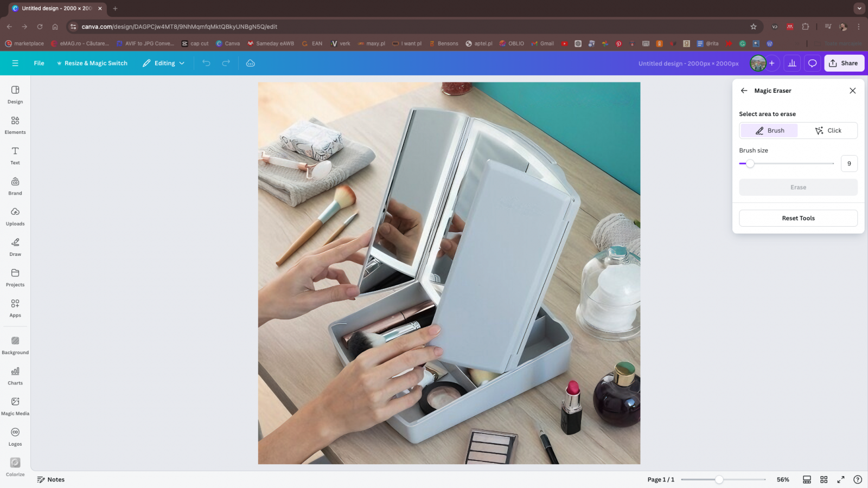Redo the last action

(x=226, y=63)
